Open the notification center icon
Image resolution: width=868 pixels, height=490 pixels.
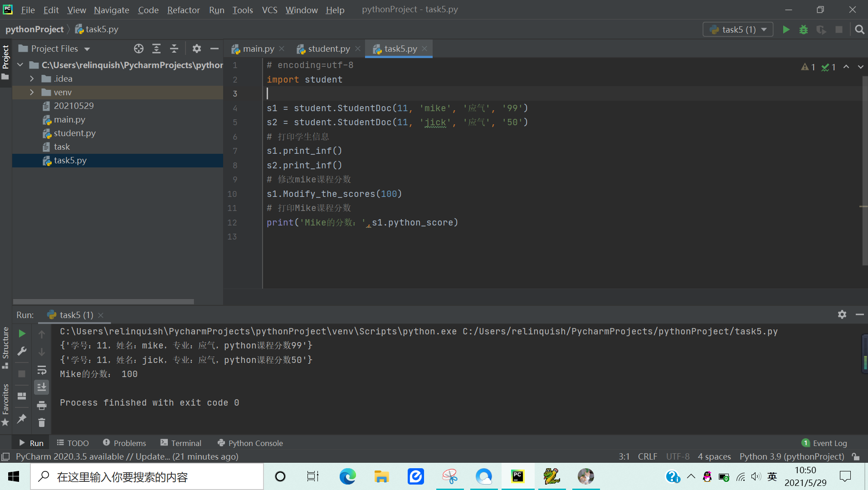(x=845, y=476)
